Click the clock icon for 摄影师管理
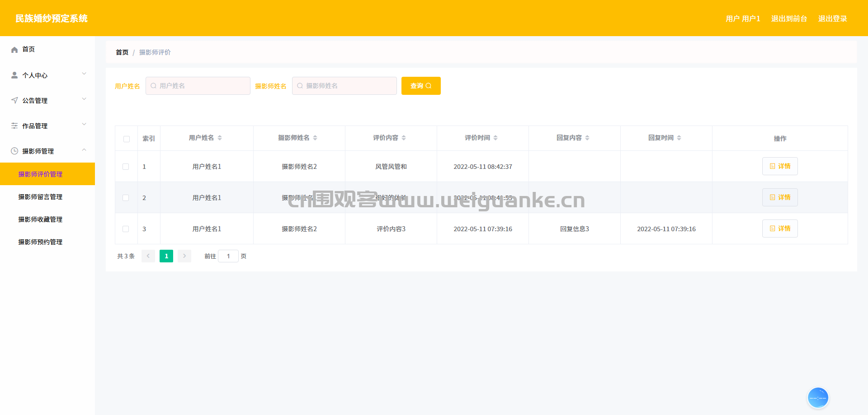The image size is (868, 415). [14, 151]
